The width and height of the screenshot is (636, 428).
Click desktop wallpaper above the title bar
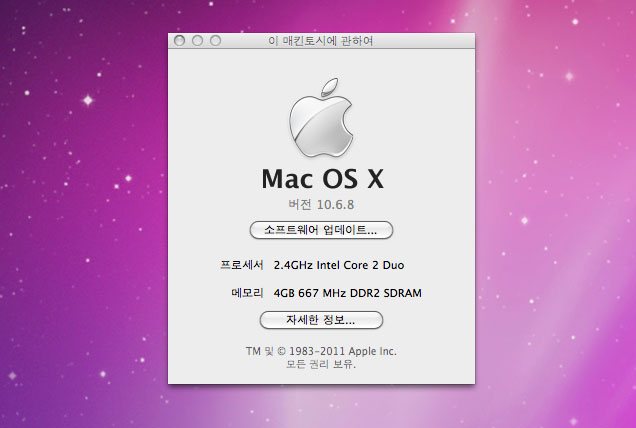coord(321,15)
